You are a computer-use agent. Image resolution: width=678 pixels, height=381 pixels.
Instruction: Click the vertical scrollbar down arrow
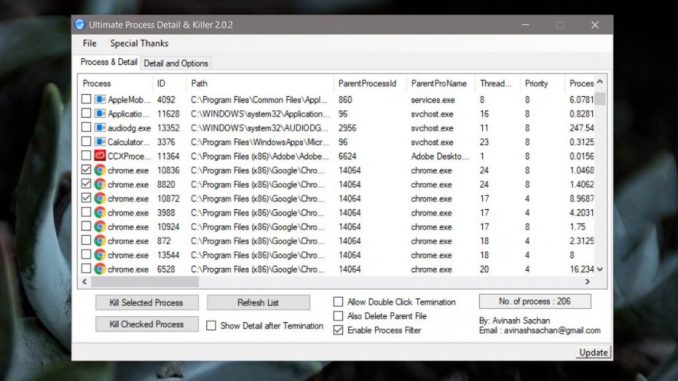600,269
